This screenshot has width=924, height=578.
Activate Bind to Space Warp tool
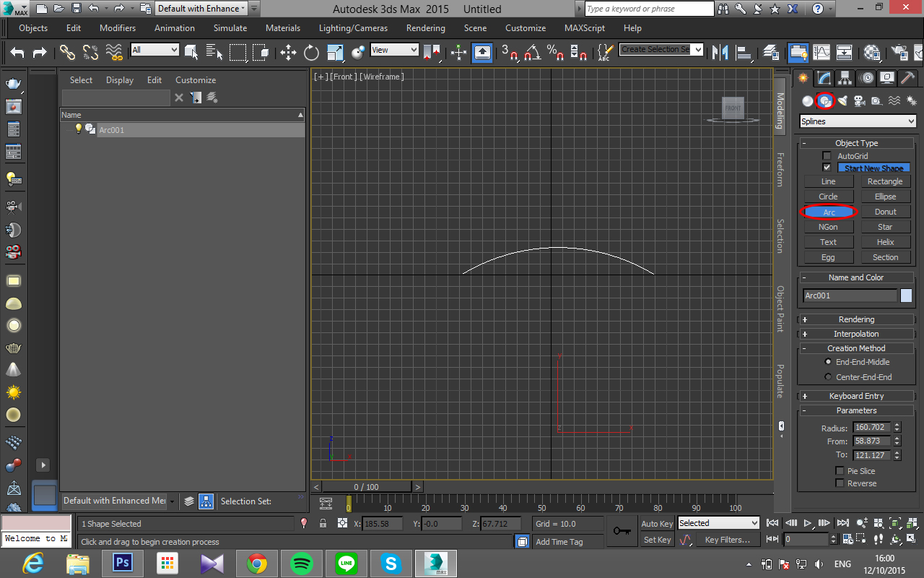tap(114, 52)
